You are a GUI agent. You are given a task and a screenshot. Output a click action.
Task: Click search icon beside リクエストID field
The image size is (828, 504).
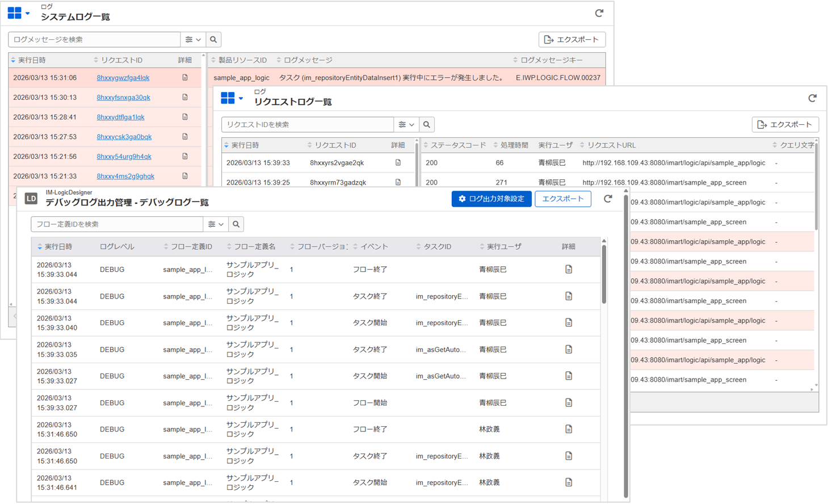[427, 125]
